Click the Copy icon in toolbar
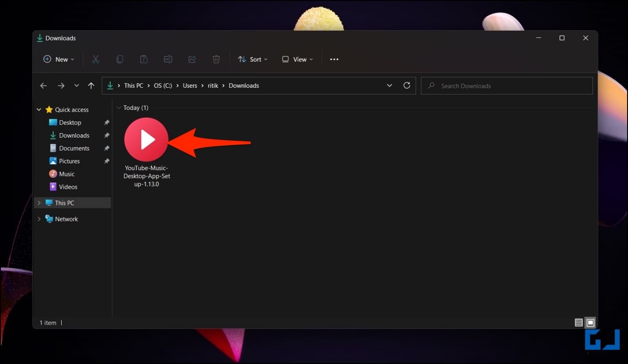The image size is (628, 364). tap(120, 59)
